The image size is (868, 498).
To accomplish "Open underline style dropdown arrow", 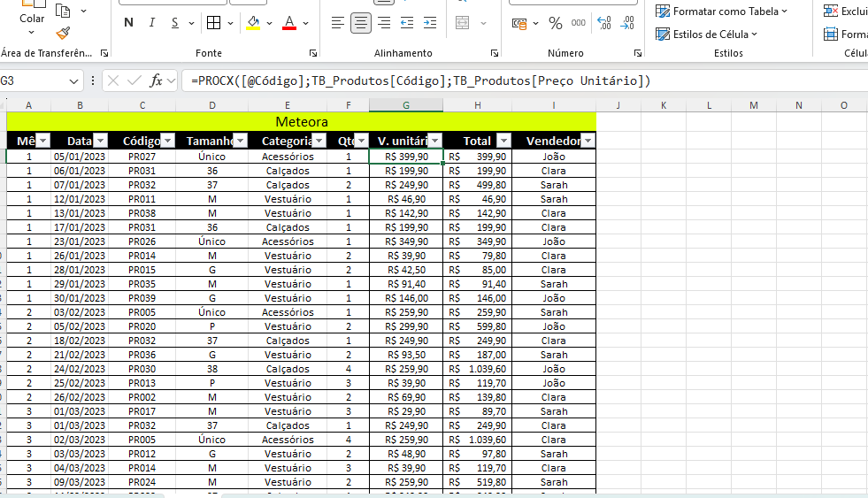I will (191, 23).
